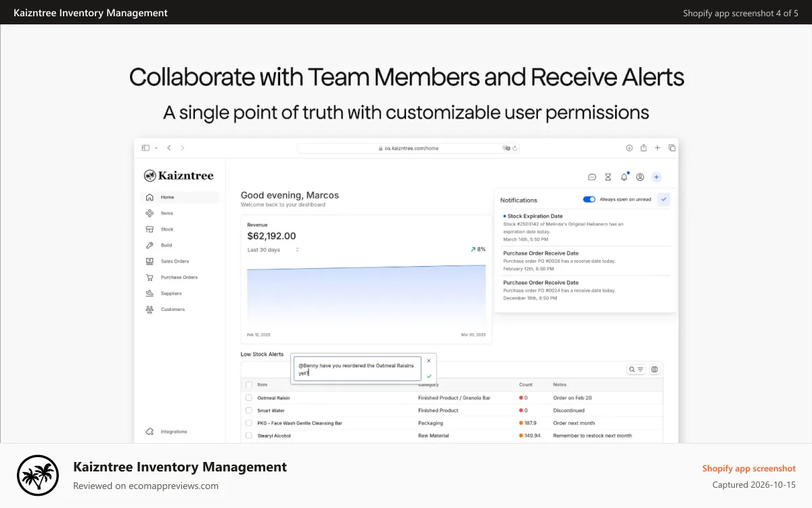Viewport: 812px width, 508px height.
Task: Click the Order next month note
Action: 574,423
